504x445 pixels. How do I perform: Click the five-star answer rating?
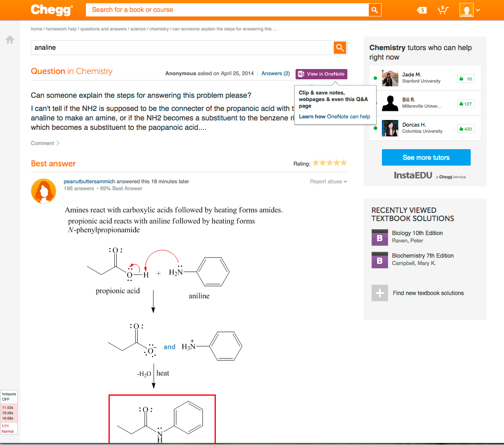point(330,163)
